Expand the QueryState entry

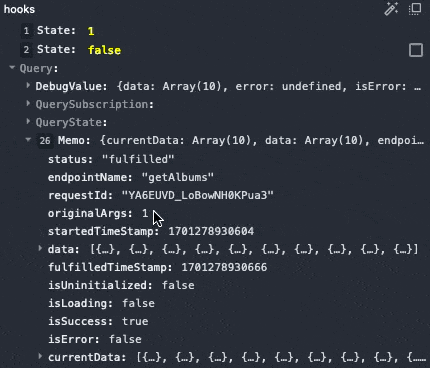(28, 122)
